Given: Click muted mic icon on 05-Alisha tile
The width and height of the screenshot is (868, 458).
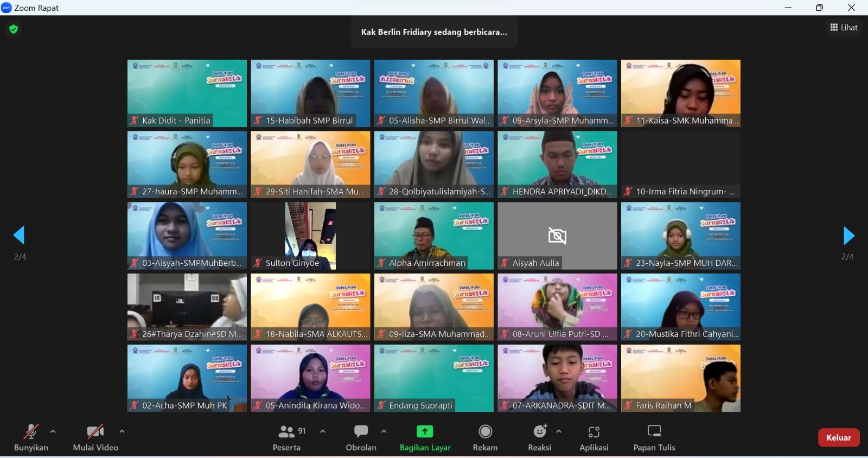Looking at the screenshot, I should pos(381,120).
